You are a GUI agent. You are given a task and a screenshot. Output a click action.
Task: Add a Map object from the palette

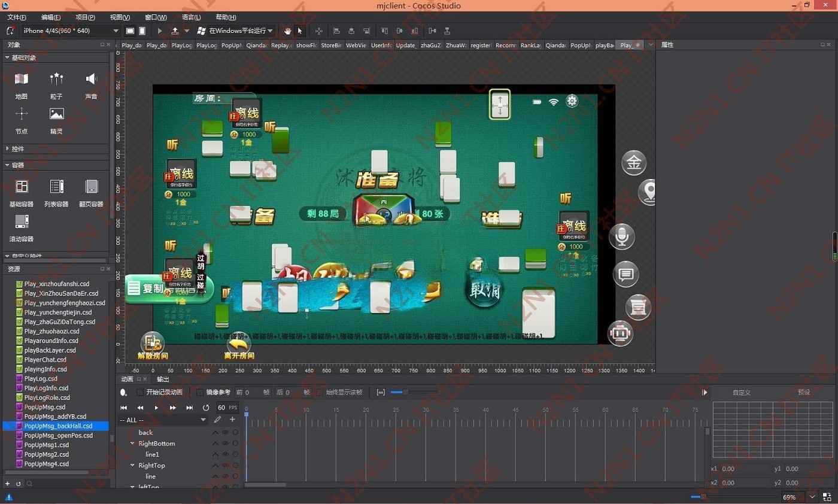[22, 85]
